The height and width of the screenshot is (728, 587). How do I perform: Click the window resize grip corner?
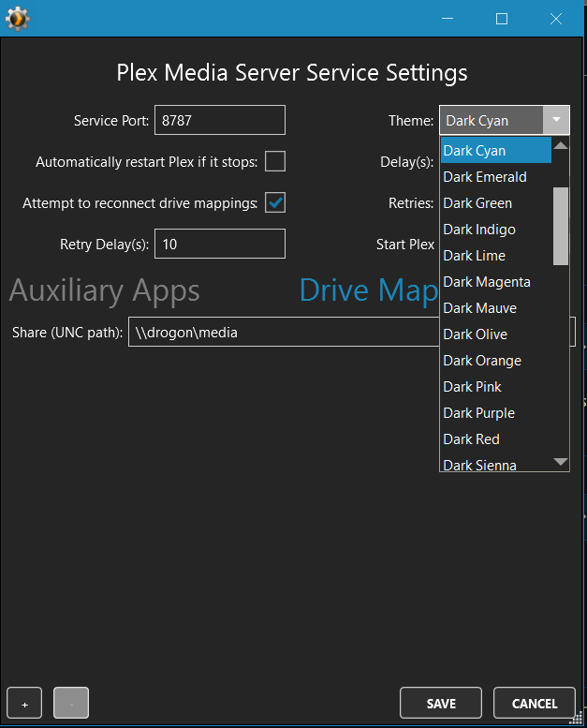click(576, 718)
